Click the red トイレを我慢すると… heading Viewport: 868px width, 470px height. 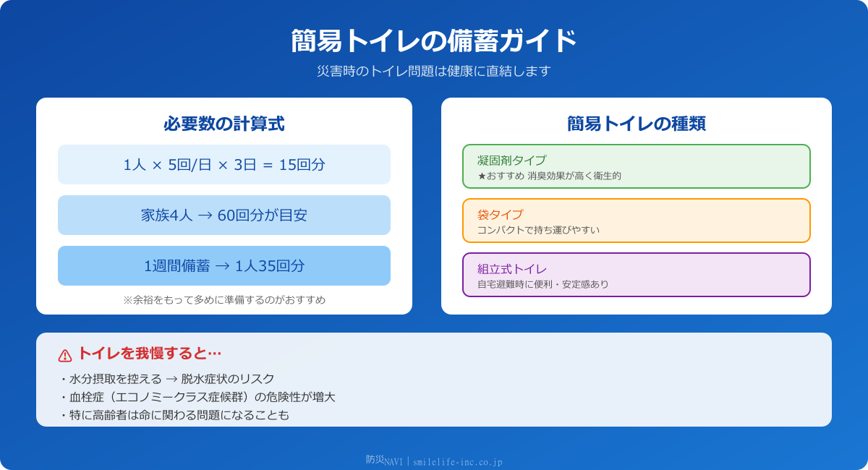click(x=149, y=354)
